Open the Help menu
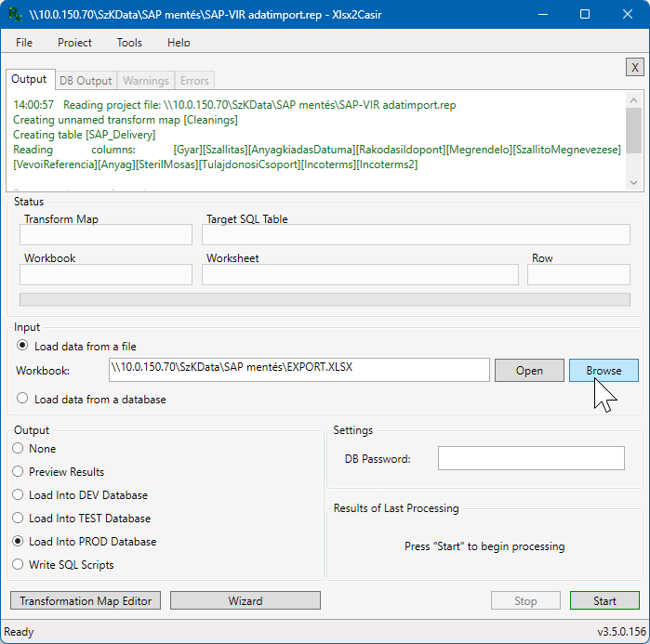The width and height of the screenshot is (650, 644). 179,43
